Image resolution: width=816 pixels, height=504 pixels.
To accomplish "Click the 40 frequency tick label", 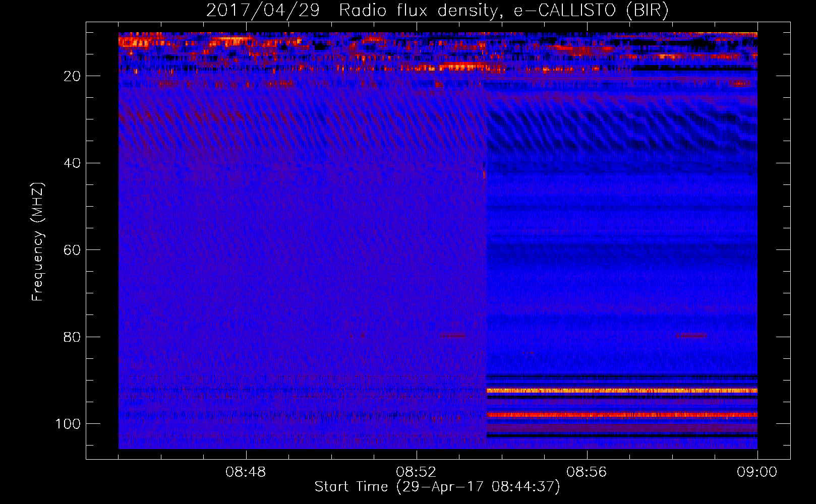I will pos(72,163).
